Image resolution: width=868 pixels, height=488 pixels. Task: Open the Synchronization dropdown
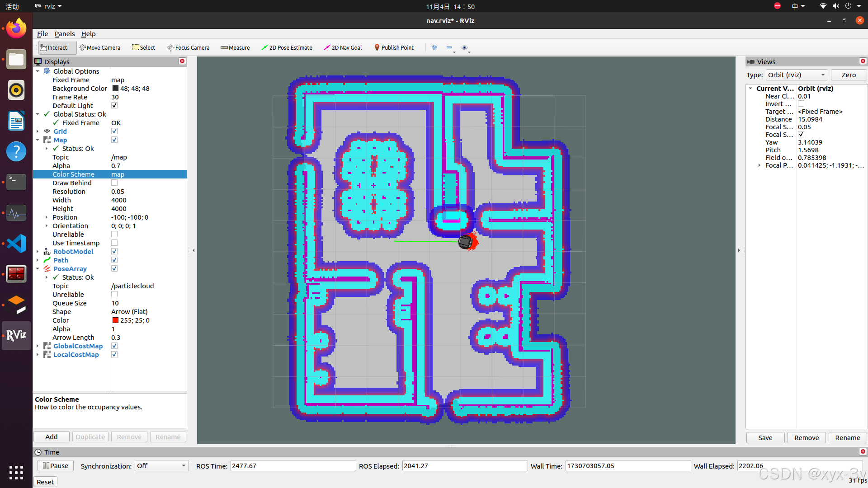161,466
